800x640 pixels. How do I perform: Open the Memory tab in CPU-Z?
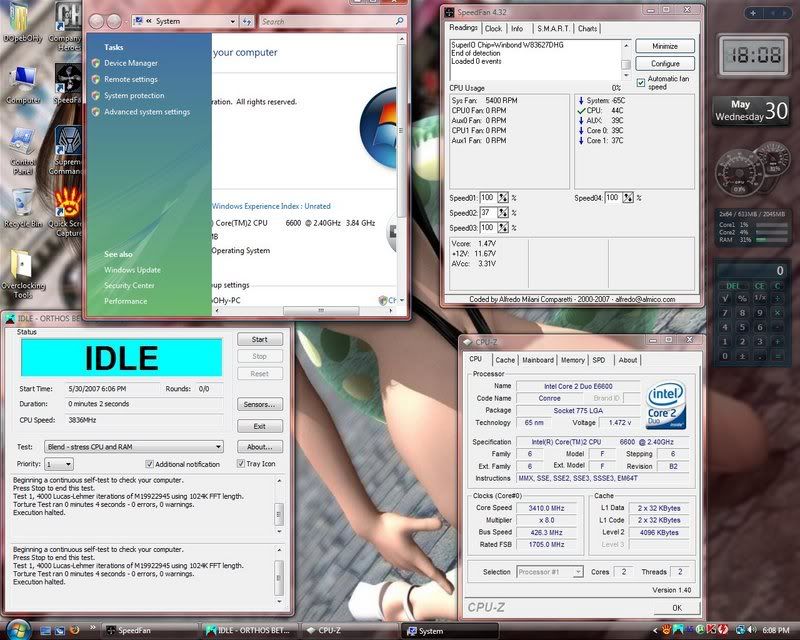(x=573, y=360)
